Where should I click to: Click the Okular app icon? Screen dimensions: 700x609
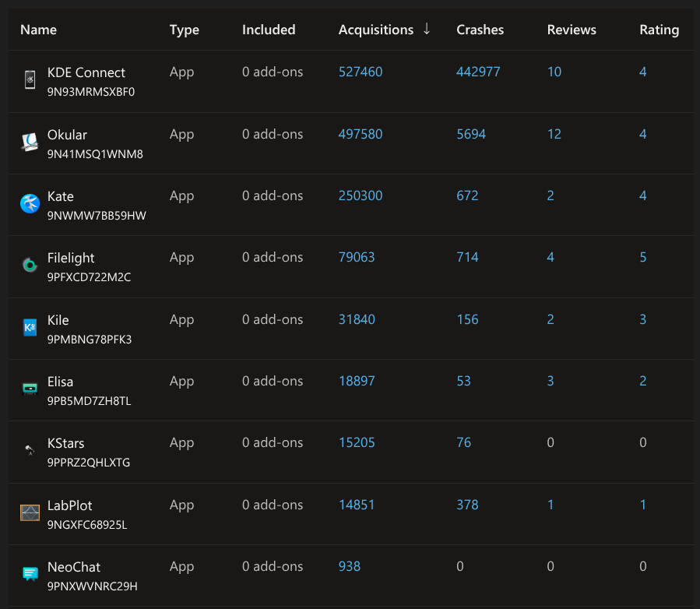30,142
